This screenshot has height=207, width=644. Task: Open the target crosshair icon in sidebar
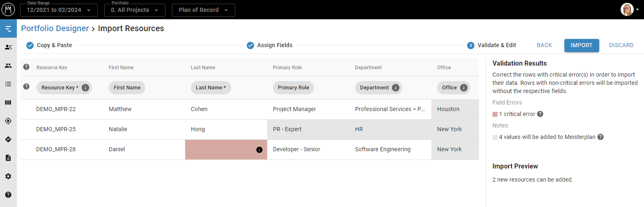(8, 121)
